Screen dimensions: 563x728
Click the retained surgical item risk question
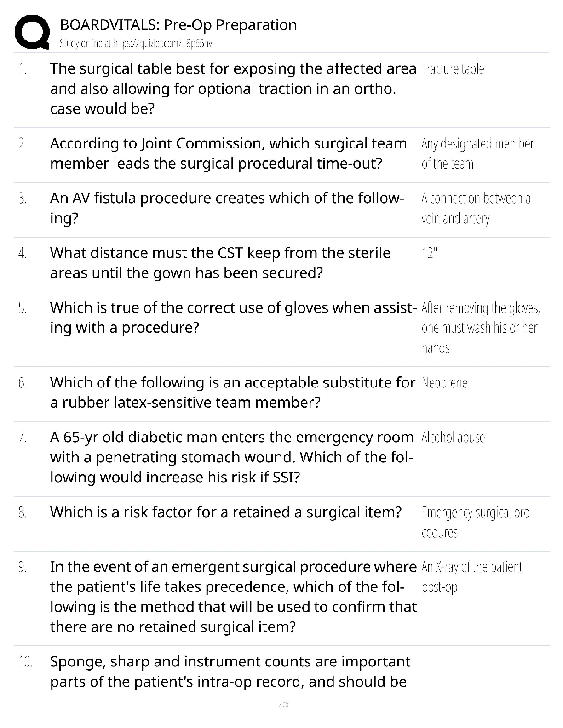[x=226, y=512]
